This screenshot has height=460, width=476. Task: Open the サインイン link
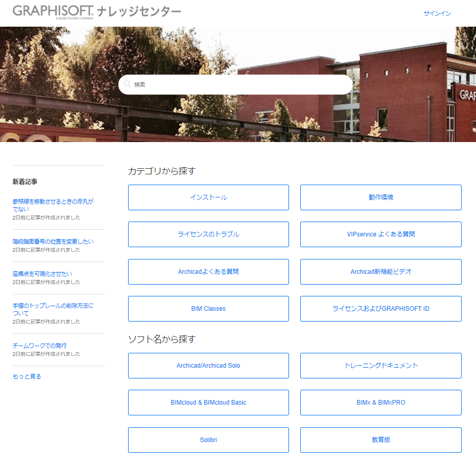click(437, 13)
